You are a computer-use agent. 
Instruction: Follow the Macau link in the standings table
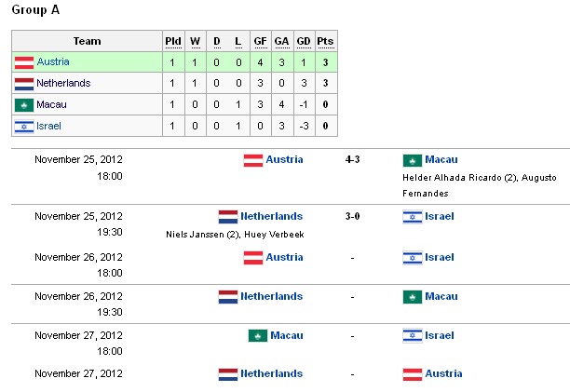pyautogui.click(x=51, y=104)
